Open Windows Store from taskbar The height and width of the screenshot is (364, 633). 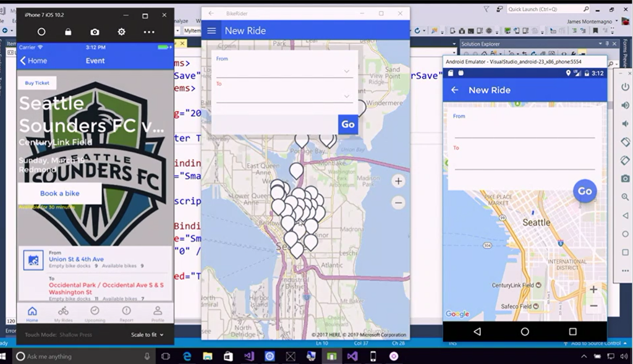point(228,357)
